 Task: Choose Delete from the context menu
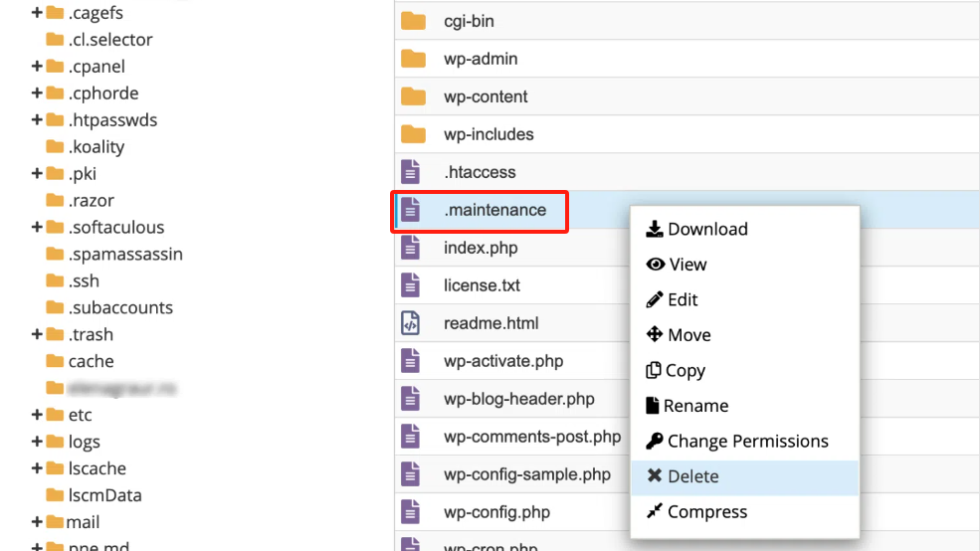(692, 476)
